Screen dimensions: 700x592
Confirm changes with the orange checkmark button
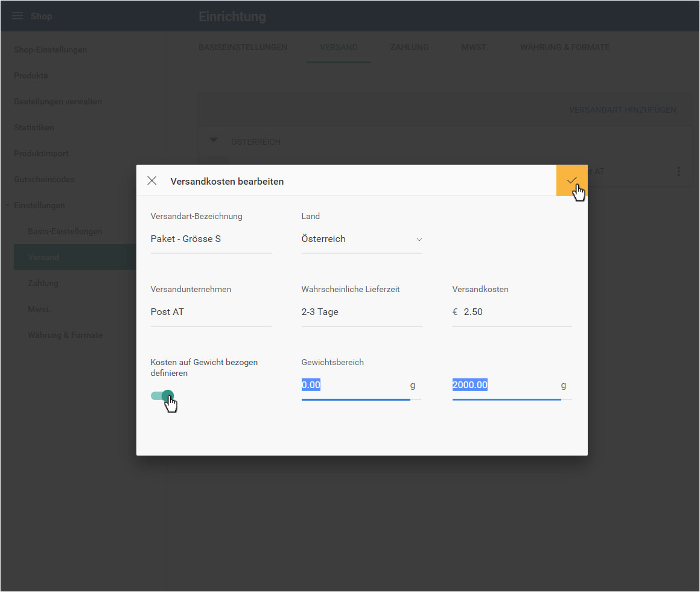[x=572, y=180]
